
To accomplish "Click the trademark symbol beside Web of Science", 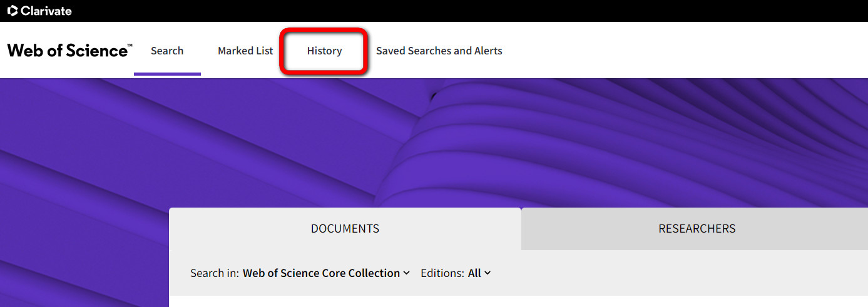I will [x=130, y=46].
